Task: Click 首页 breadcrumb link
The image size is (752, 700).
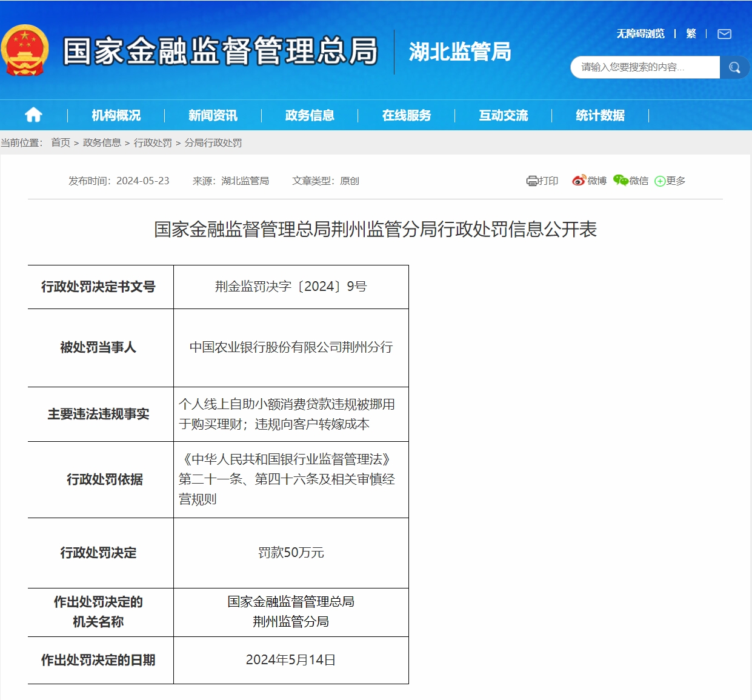Action: [61, 142]
